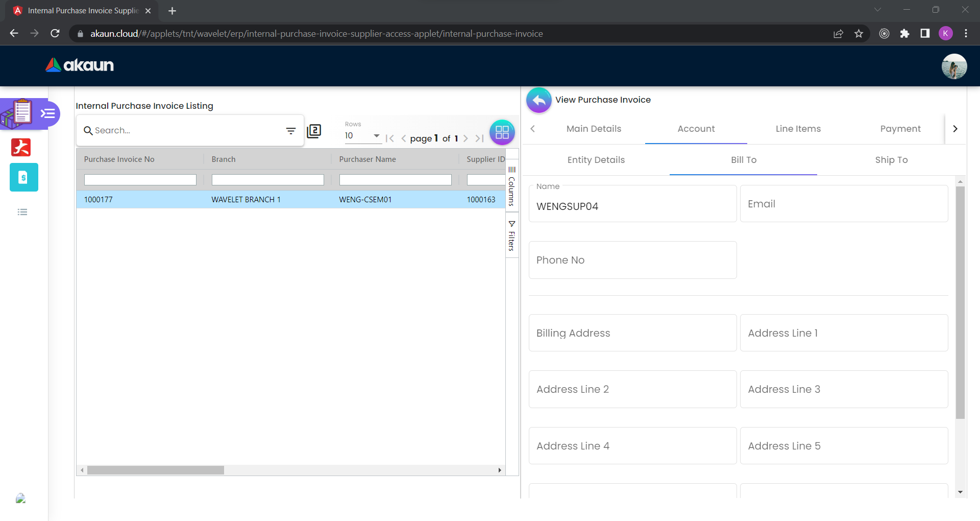Click the blue back arrow beside View Purchase Invoice
Screen dimensions: 980x521
[538, 100]
